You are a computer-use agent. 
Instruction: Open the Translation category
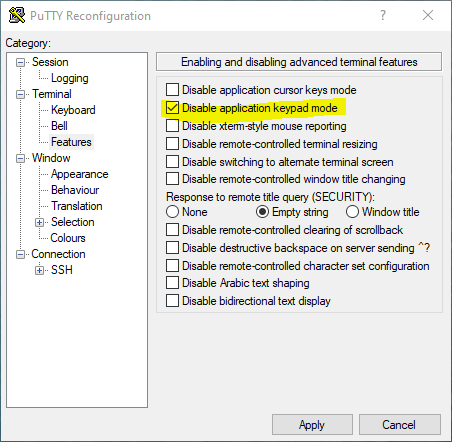pyautogui.click(x=77, y=206)
